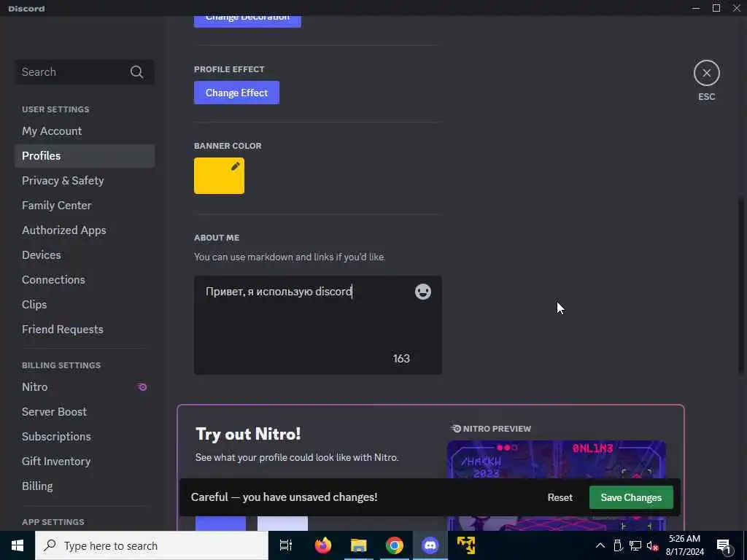The height and width of the screenshot is (560, 747).
Task: Click inside the About Me text box
Action: click(318, 324)
